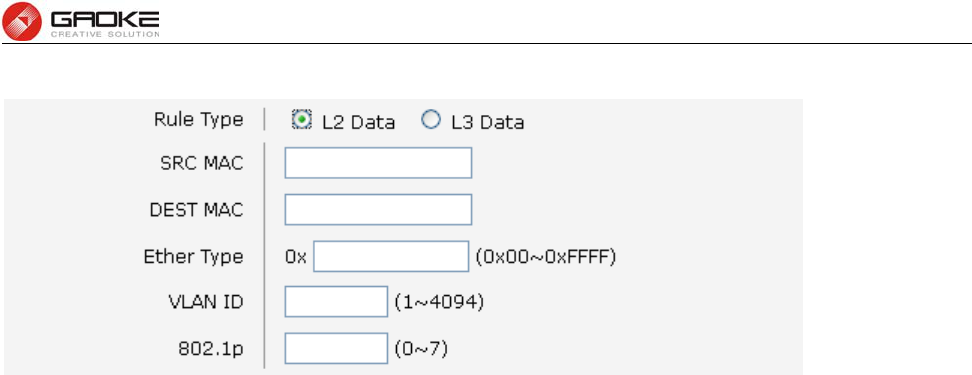The height and width of the screenshot is (375, 972).
Task: Click the Ether Type field label
Action: (193, 257)
